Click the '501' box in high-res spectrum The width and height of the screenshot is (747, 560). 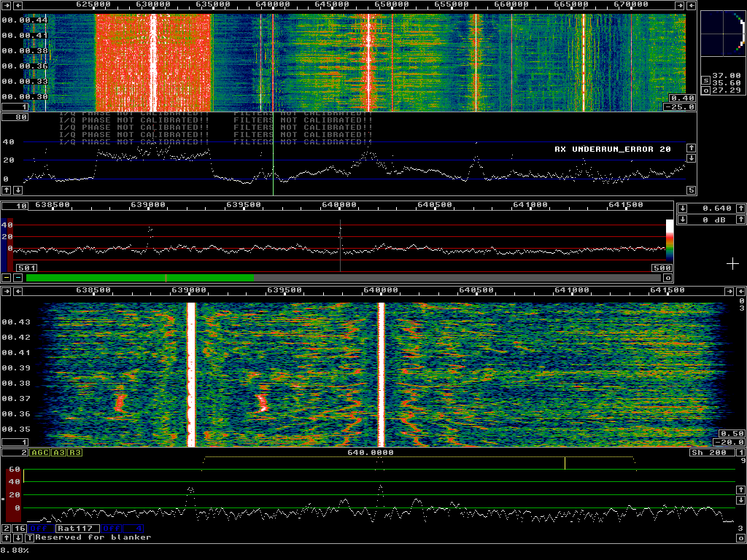click(27, 268)
